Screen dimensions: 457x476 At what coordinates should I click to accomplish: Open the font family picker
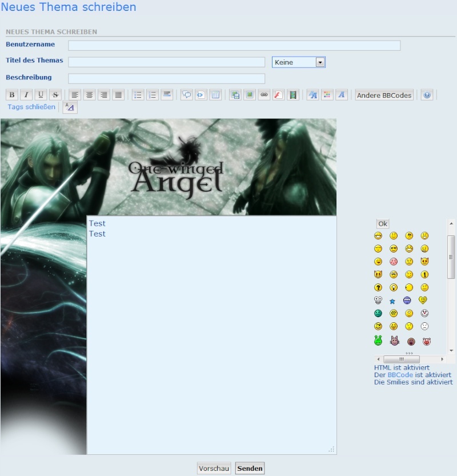[x=342, y=95]
